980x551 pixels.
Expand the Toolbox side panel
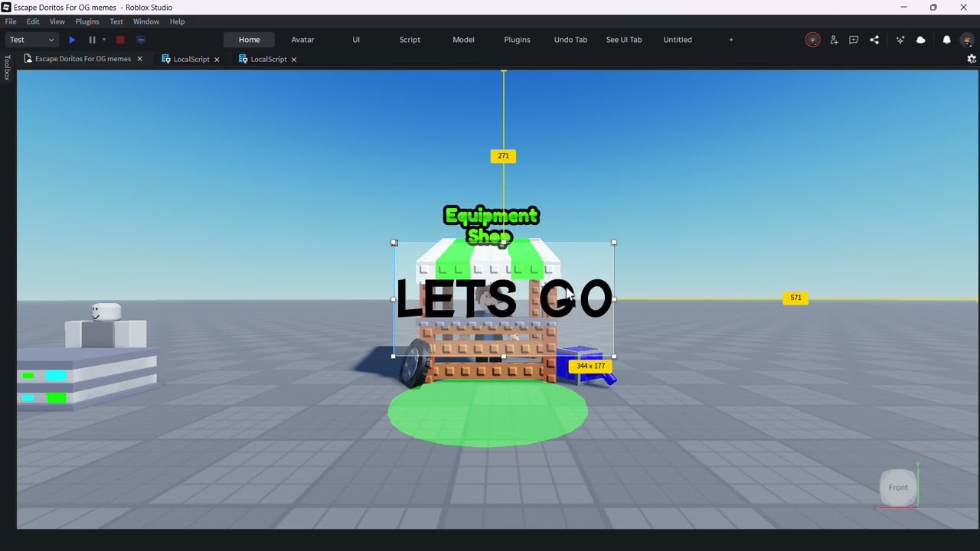7,67
